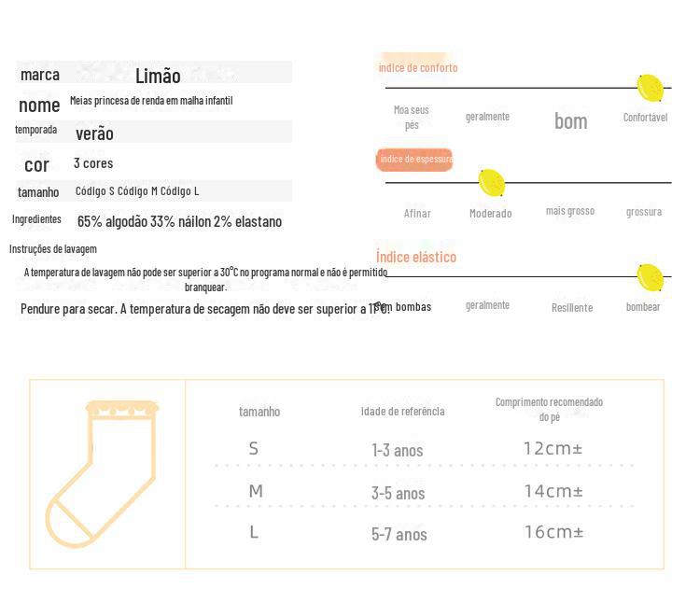Select the 'Moderado' thickness label
This screenshot has height=589, width=700.
click(x=491, y=214)
